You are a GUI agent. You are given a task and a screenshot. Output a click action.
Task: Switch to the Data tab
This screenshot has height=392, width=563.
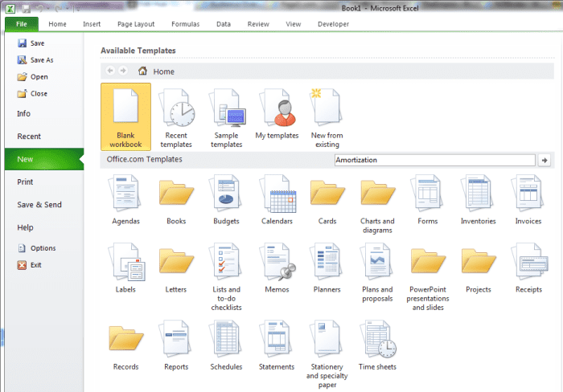(x=224, y=24)
